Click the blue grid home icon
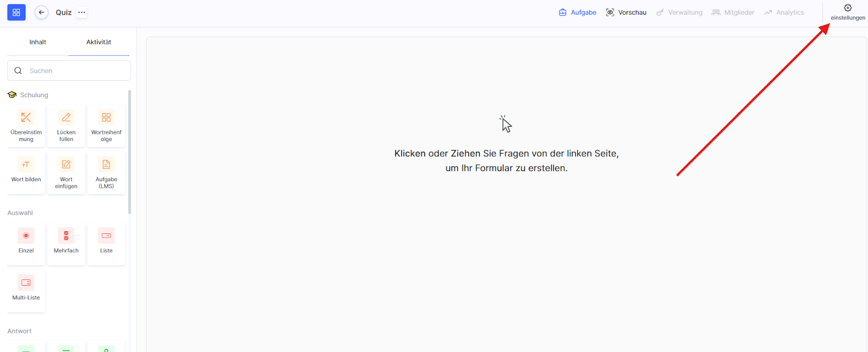The width and height of the screenshot is (868, 352). pyautogui.click(x=16, y=12)
